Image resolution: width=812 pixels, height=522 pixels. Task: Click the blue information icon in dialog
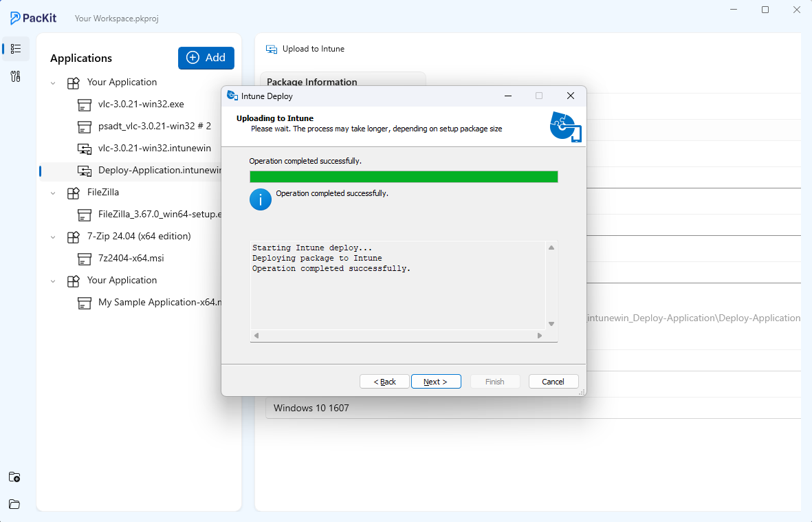coord(261,199)
